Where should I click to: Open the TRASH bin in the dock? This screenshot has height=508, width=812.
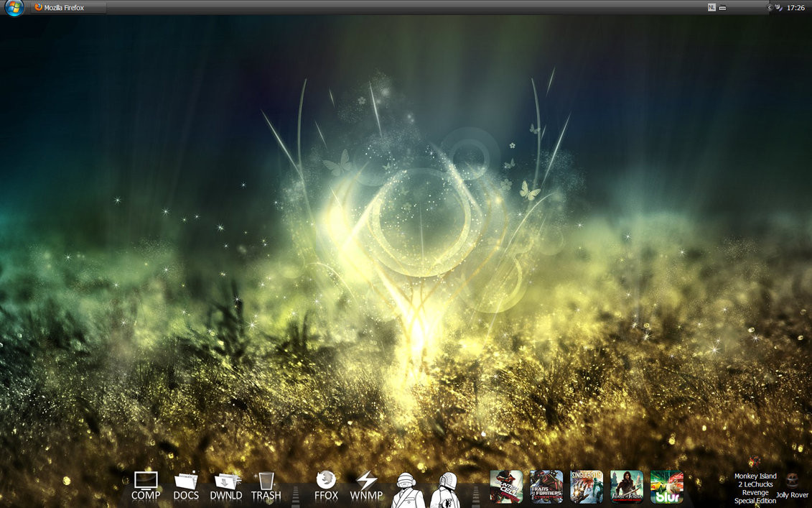266,485
